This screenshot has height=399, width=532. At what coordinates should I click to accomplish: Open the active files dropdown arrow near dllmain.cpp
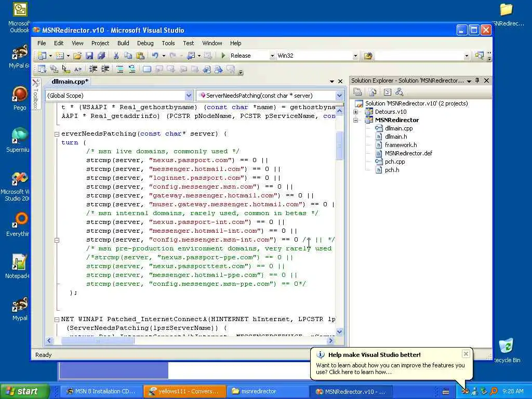pos(332,82)
